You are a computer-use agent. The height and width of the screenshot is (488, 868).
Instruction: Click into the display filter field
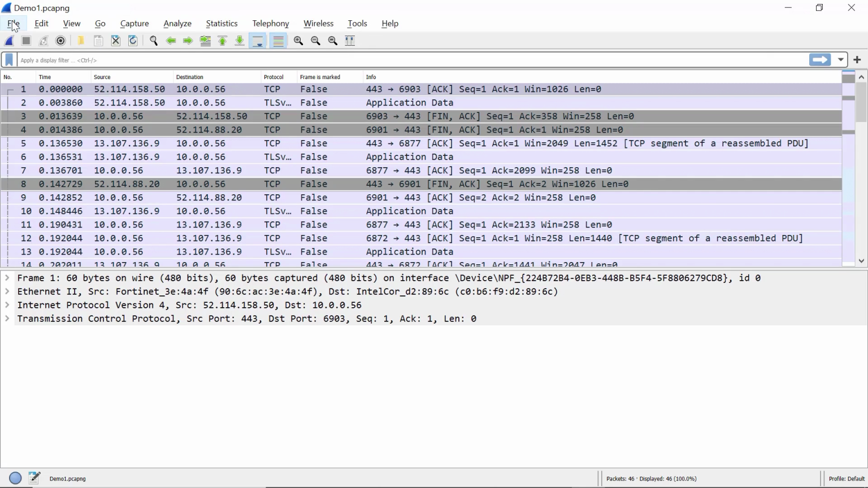tap(396, 60)
